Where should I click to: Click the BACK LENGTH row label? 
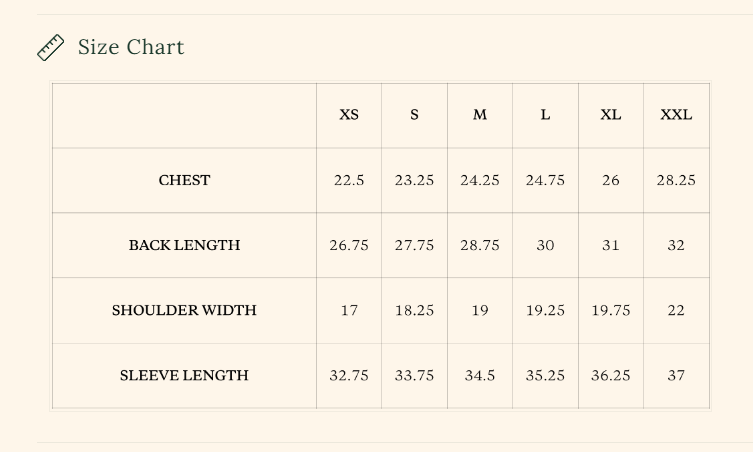pos(184,245)
